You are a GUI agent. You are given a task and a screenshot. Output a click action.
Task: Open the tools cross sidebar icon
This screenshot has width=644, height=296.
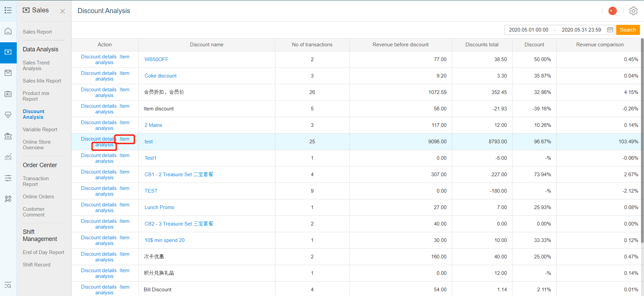click(8, 199)
